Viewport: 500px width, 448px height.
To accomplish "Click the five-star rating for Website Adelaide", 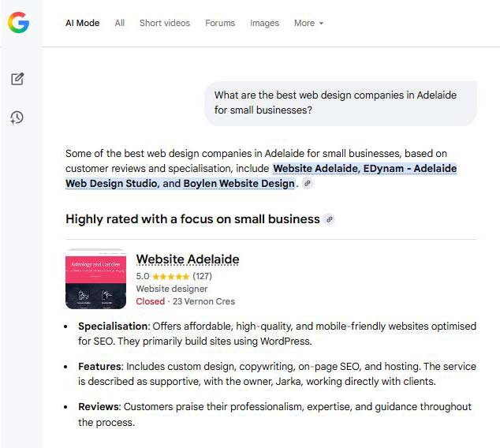I will (170, 277).
